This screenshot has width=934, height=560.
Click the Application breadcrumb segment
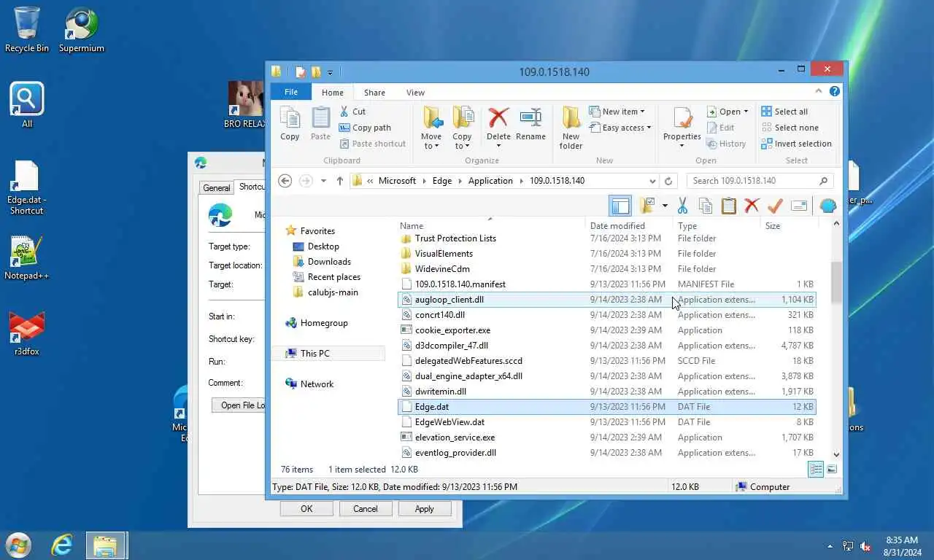point(490,181)
